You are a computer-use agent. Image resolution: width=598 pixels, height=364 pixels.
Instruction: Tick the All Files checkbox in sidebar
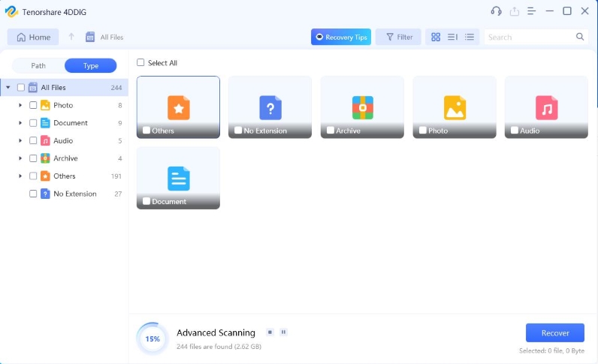[x=21, y=87]
